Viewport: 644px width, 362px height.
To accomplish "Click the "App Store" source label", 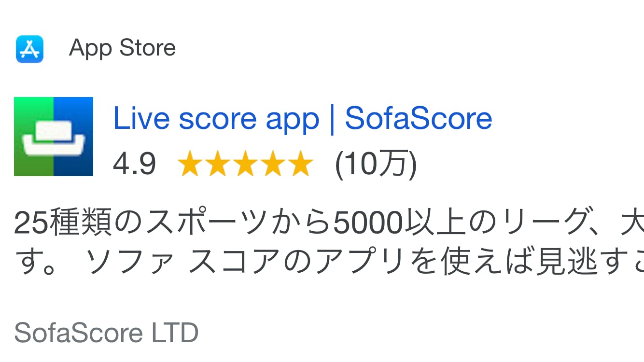I will tap(122, 48).
